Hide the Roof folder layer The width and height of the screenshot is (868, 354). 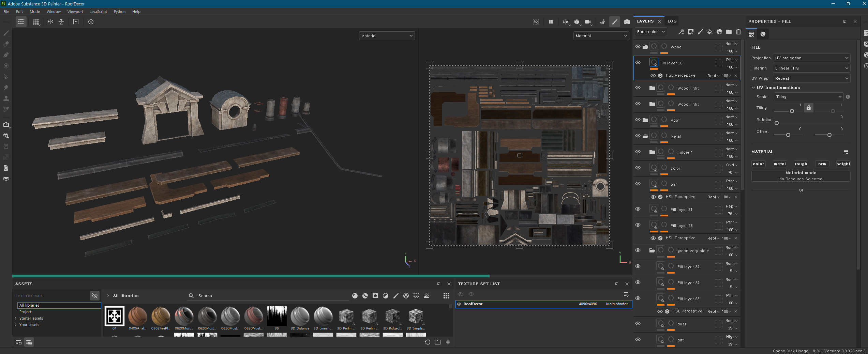tap(638, 120)
